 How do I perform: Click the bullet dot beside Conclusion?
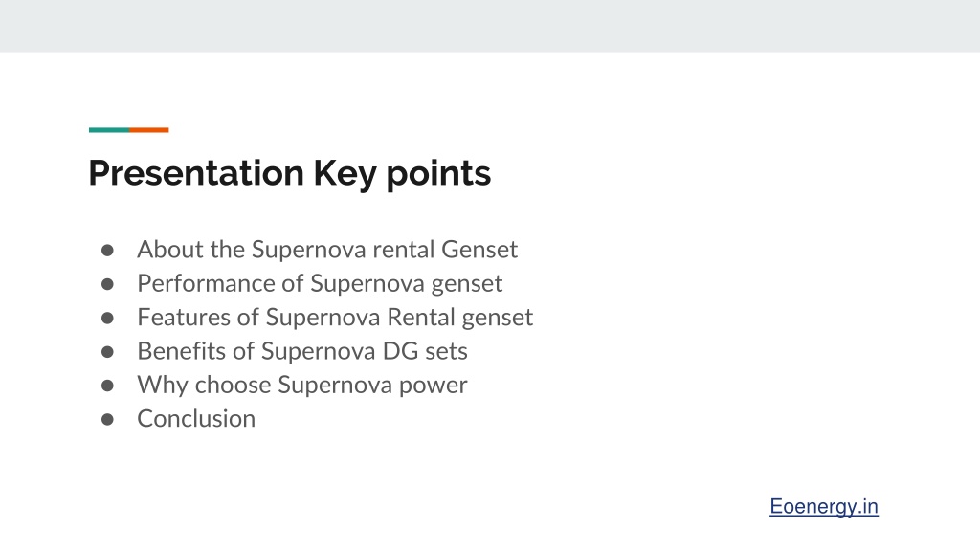pyautogui.click(x=107, y=419)
